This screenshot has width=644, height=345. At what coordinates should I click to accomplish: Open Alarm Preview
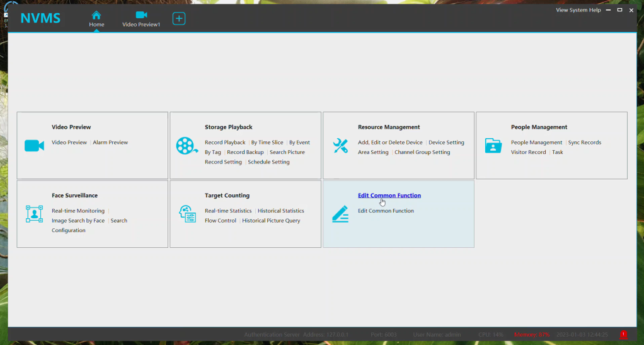(110, 143)
